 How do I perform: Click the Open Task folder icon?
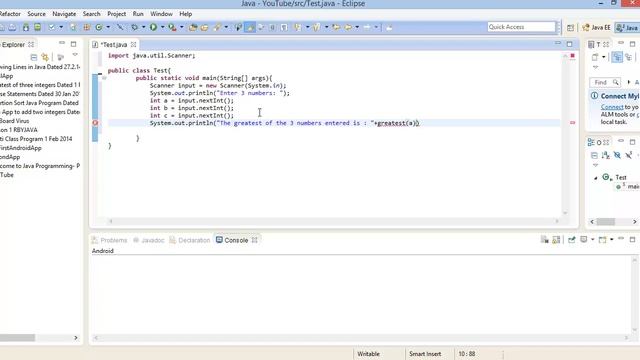click(204, 27)
